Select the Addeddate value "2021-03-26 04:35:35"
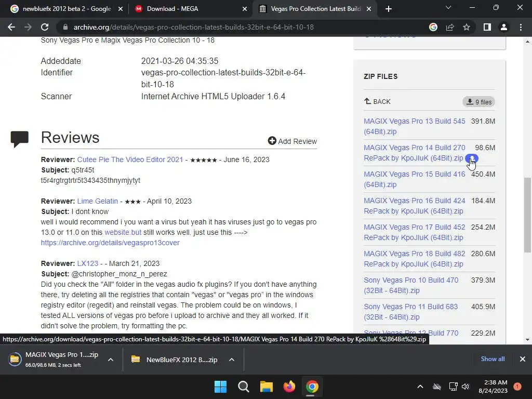Screen dimensions: 532x399 click(x=179, y=61)
